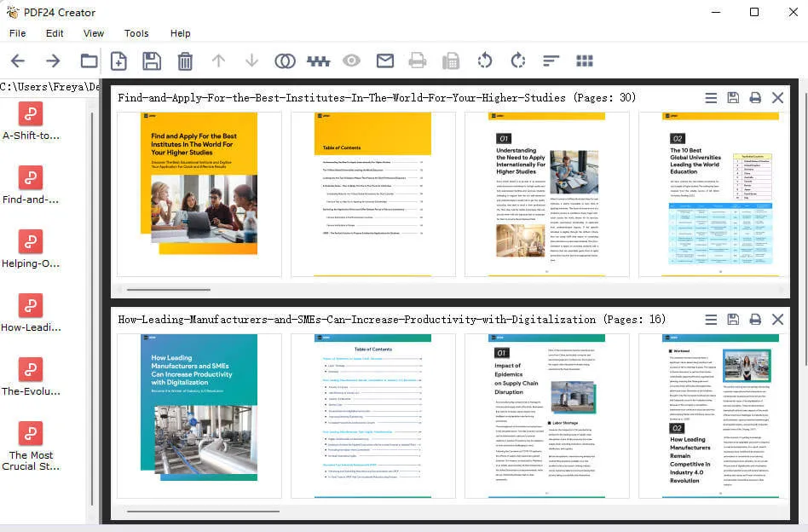The height and width of the screenshot is (532, 808).
Task: Rotate pages right with clockwise arrow icon
Action: 517,61
